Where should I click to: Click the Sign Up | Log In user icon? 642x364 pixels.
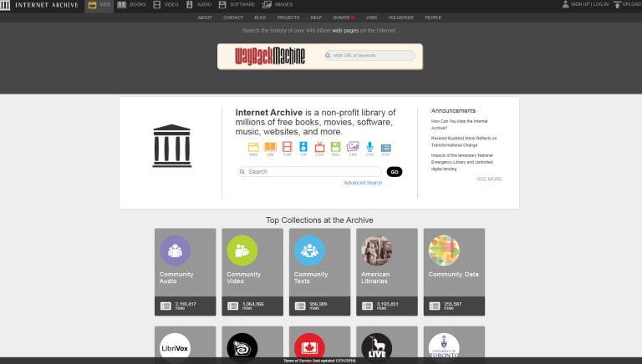click(565, 4)
